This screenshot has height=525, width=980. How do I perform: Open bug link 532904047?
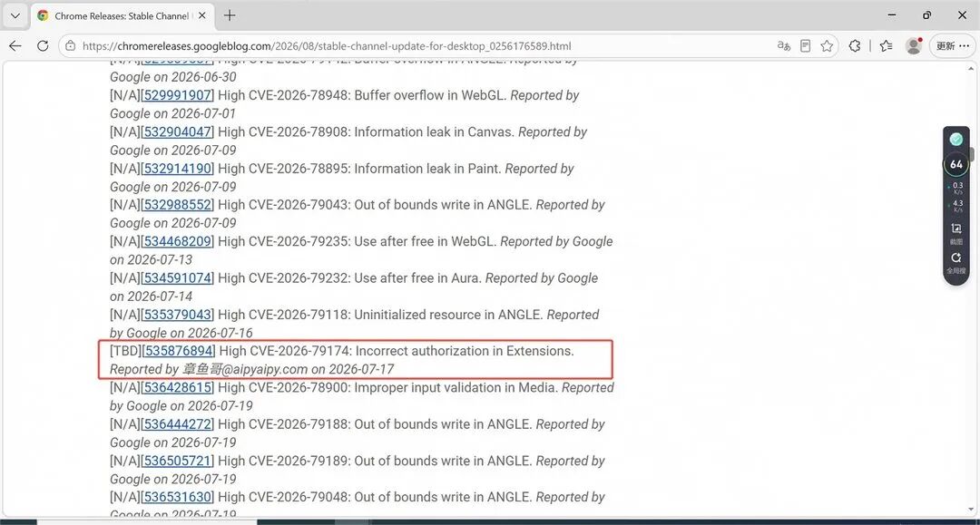(x=178, y=131)
